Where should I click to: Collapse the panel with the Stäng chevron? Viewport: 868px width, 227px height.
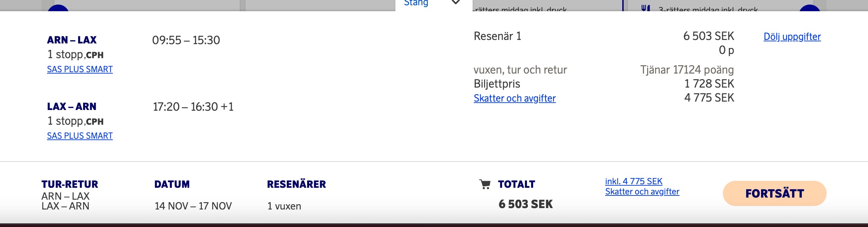456,3
